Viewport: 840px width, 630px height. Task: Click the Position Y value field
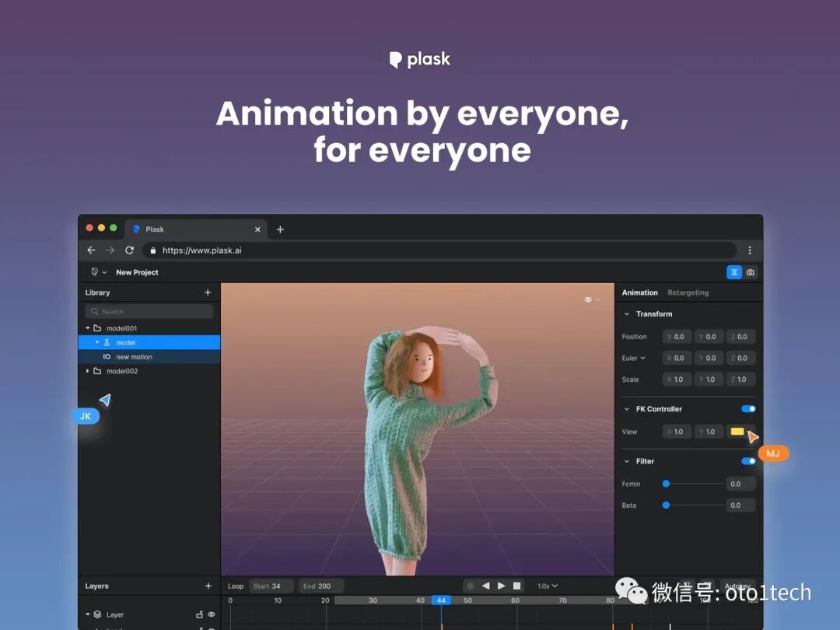709,337
